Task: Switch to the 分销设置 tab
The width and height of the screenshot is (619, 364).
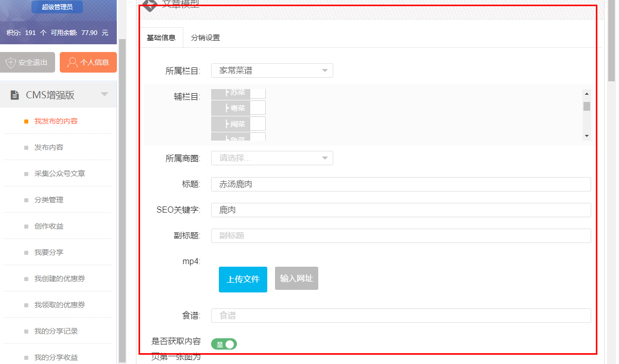Action: (205, 38)
